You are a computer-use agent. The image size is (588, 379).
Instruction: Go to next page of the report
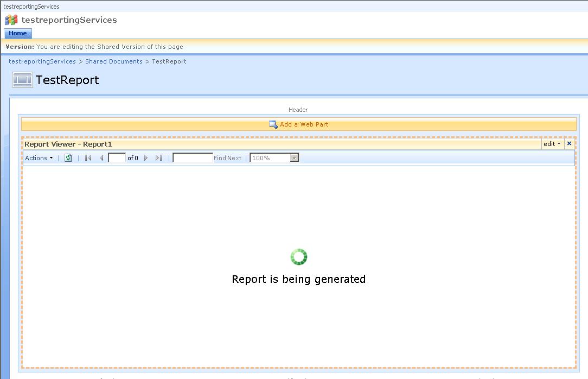click(x=146, y=158)
